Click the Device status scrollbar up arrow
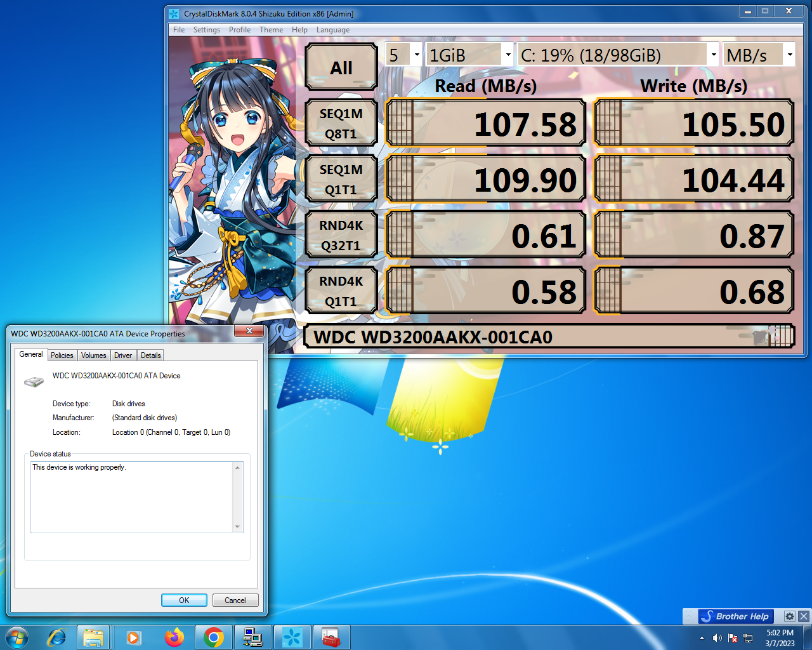Screen dimensions: 812x650 tap(238, 467)
